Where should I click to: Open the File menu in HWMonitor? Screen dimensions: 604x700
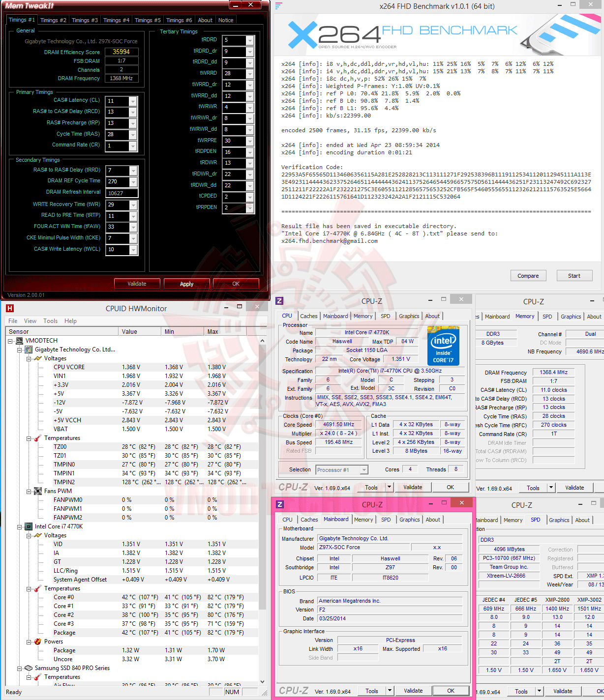[x=13, y=321]
